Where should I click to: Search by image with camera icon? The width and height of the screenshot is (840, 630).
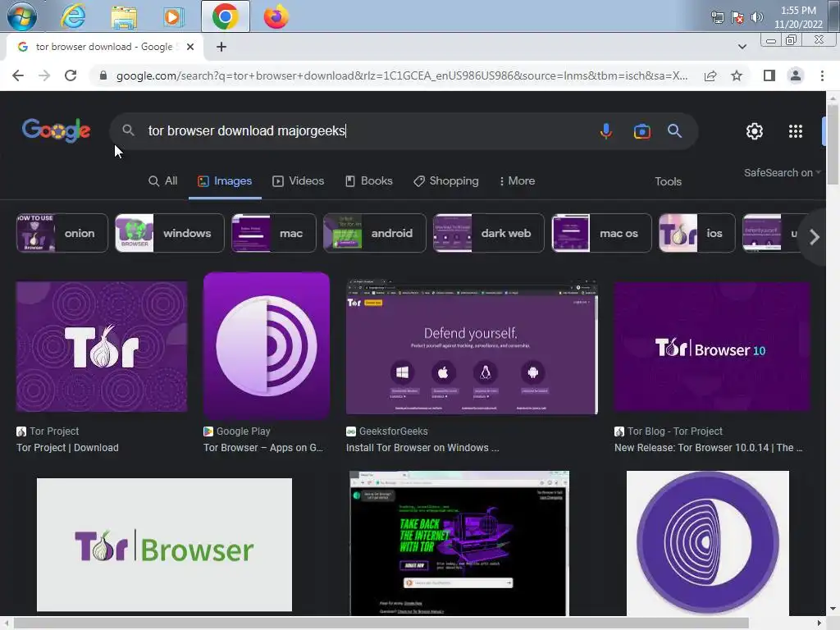[x=641, y=131]
